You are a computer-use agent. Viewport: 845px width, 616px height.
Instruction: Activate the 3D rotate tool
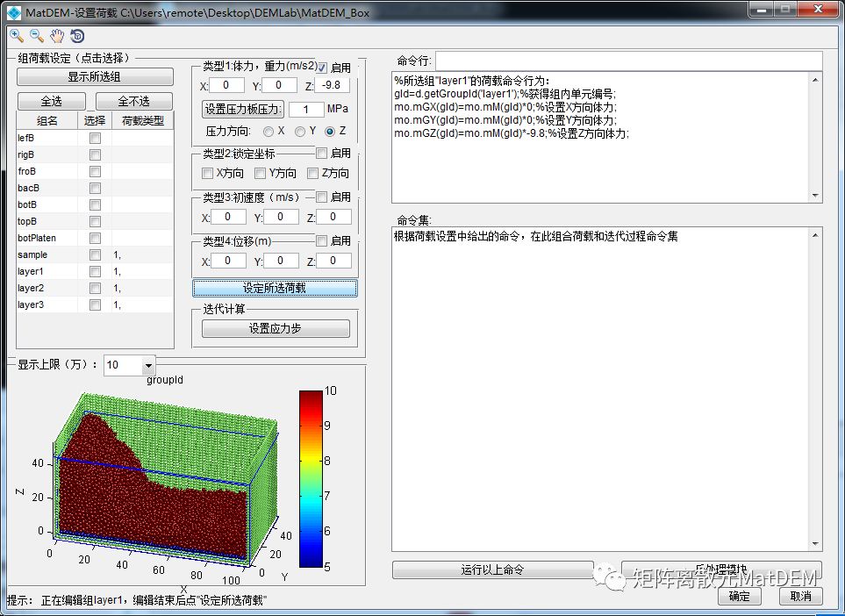tap(77, 36)
